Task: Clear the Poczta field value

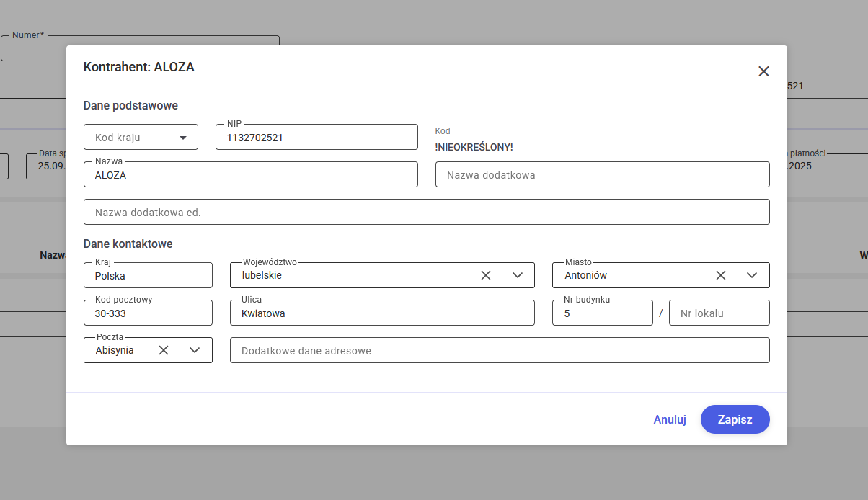Action: click(164, 350)
